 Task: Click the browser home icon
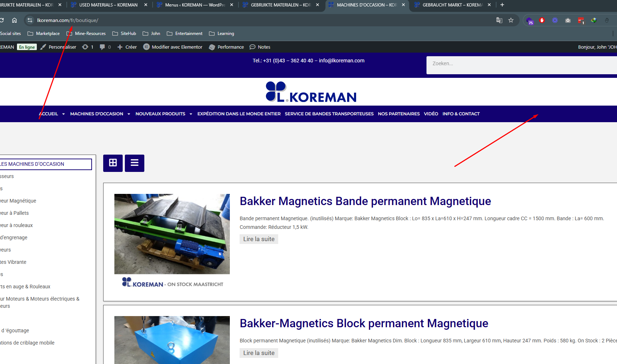click(14, 20)
